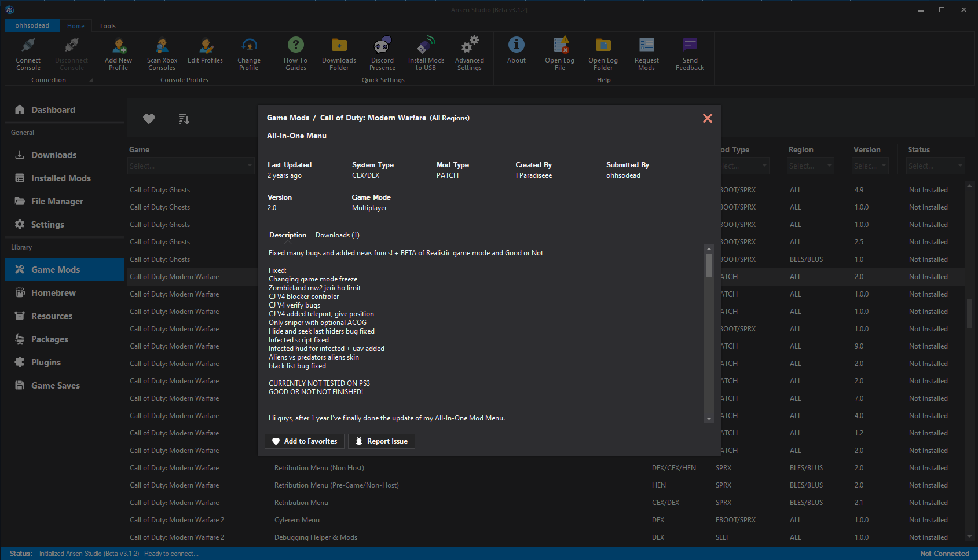Select the Description tab
The height and width of the screenshot is (560, 978).
[288, 235]
